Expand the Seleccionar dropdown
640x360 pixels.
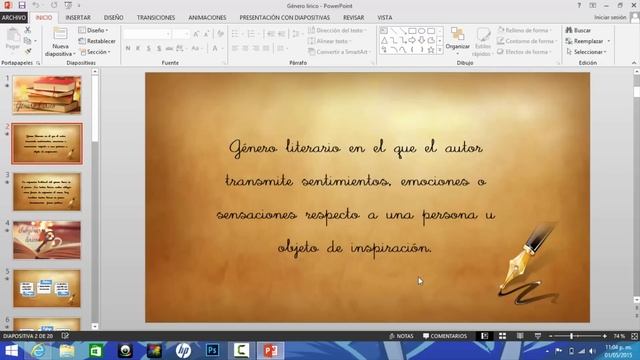click(586, 52)
